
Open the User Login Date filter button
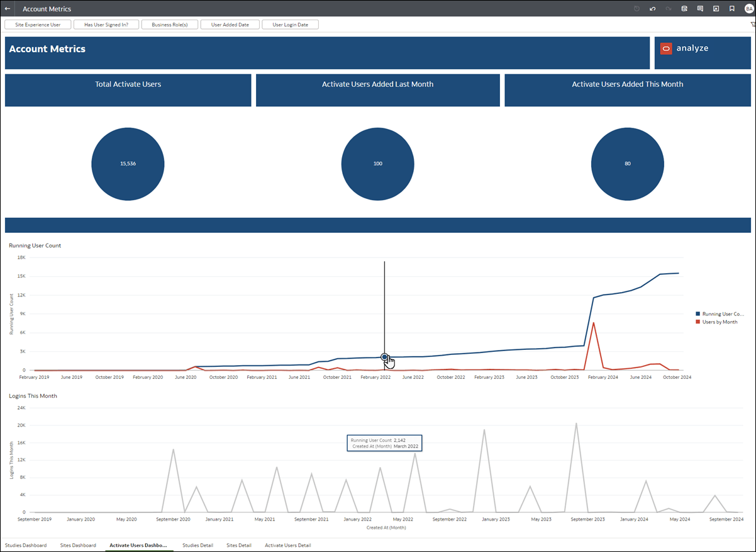point(290,24)
